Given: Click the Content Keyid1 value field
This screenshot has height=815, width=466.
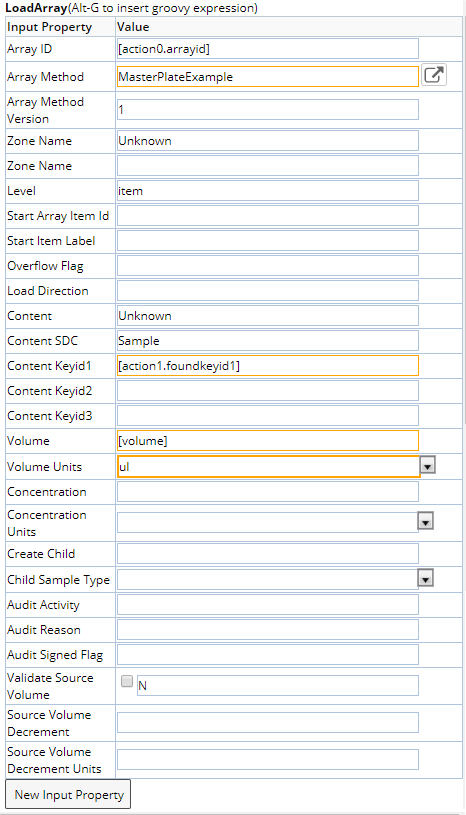Looking at the screenshot, I should 268,365.
